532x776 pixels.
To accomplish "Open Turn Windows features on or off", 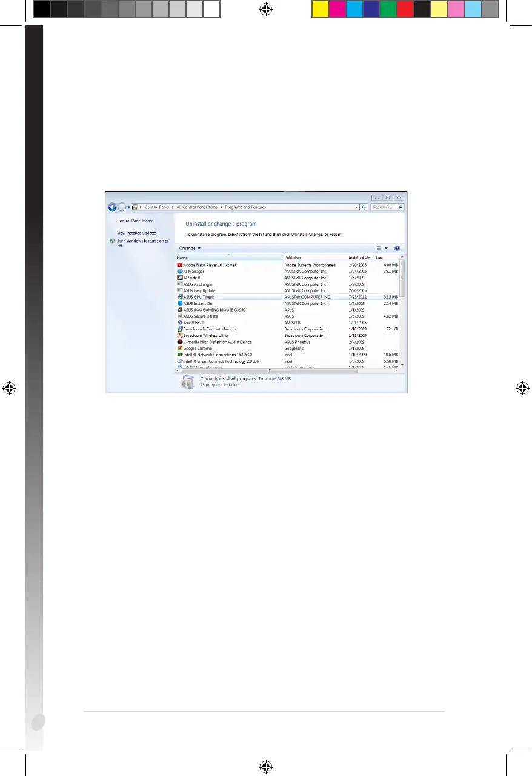I will tap(143, 243).
